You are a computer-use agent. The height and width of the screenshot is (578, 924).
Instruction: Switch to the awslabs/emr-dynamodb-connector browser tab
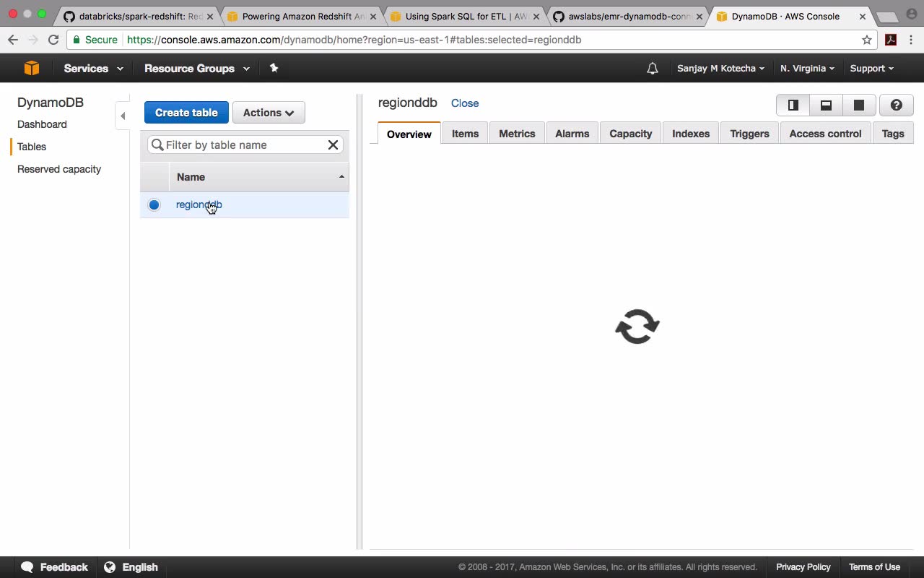click(627, 17)
